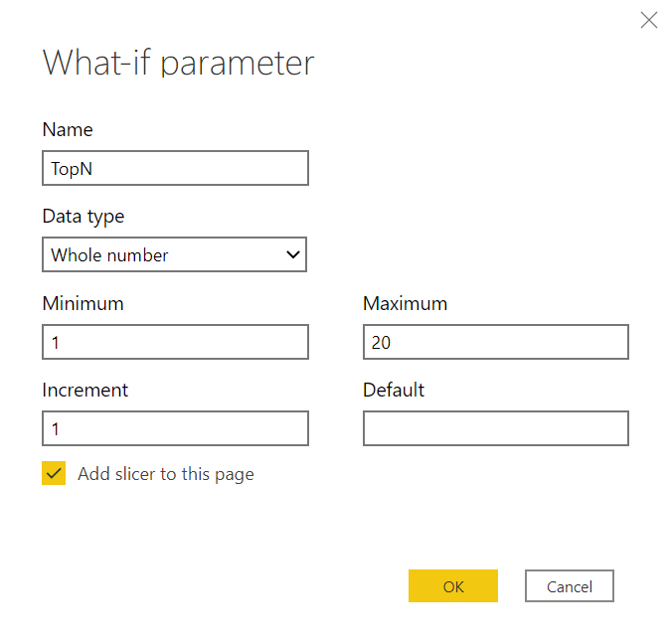Open the Whole number data type dropdown

click(174, 254)
